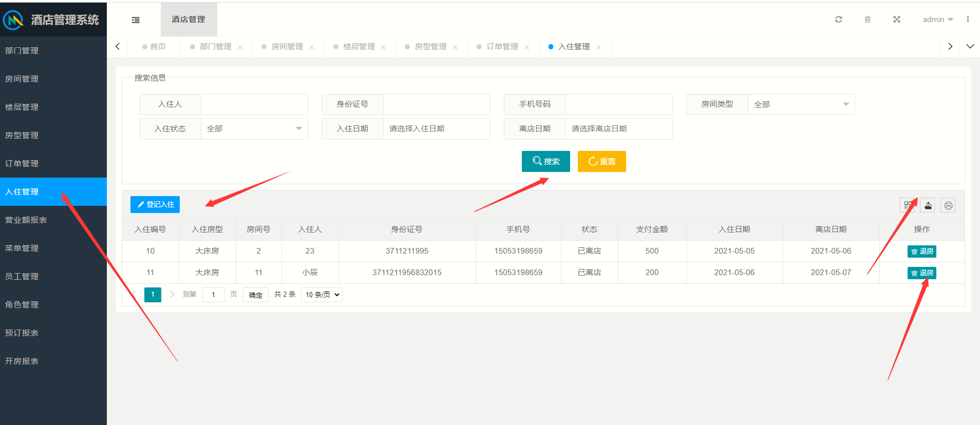Click the 入住编号 column header
The width and height of the screenshot is (980, 425).
(x=150, y=229)
